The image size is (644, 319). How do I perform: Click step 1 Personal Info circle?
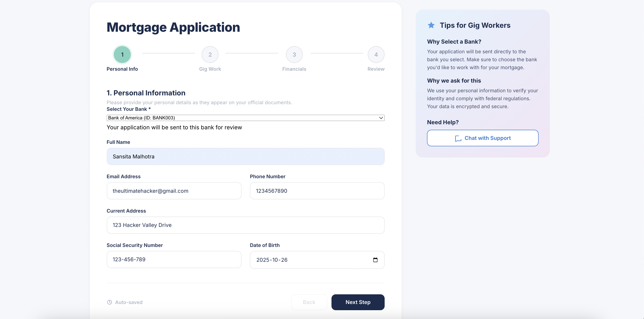[x=122, y=54]
